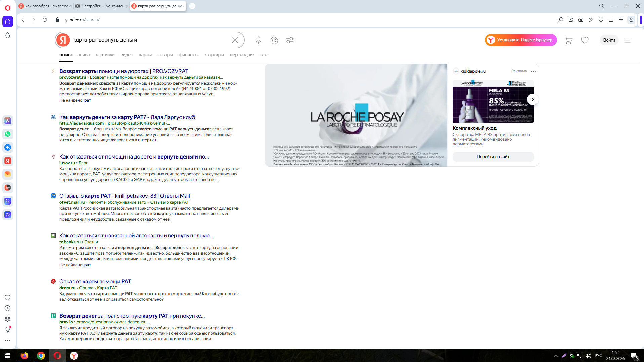Click the Opera address bar URL

point(82,20)
